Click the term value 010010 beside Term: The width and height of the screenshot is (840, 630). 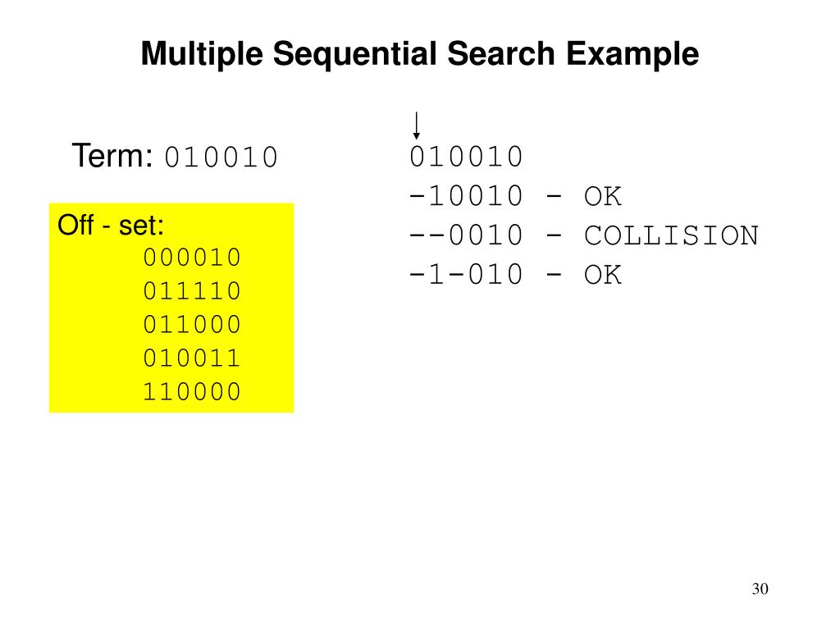221,157
